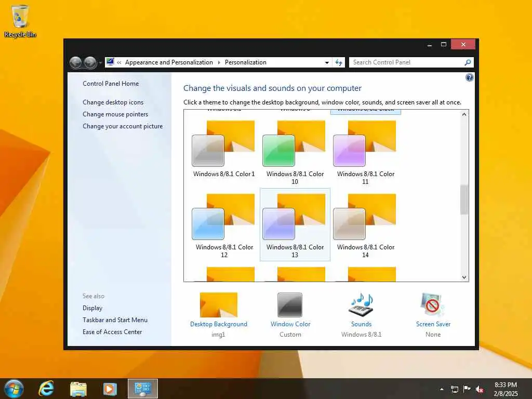Open the Start menu orb

coord(14,389)
